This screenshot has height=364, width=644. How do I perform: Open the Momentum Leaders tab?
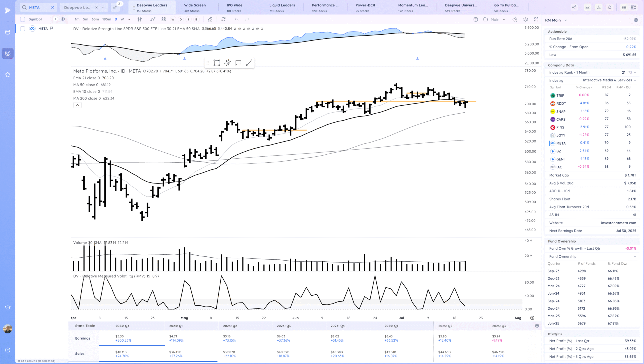pyautogui.click(x=413, y=8)
